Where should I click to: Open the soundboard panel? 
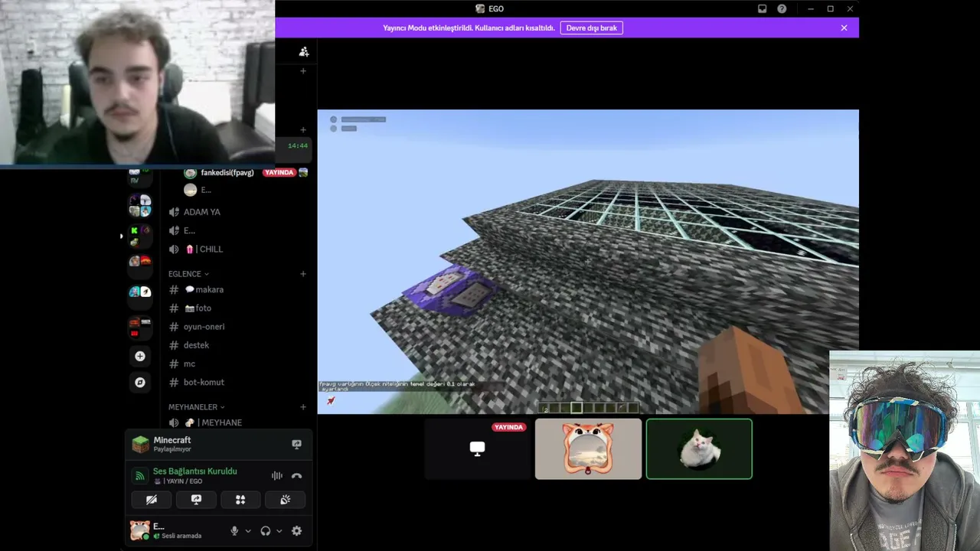(285, 500)
